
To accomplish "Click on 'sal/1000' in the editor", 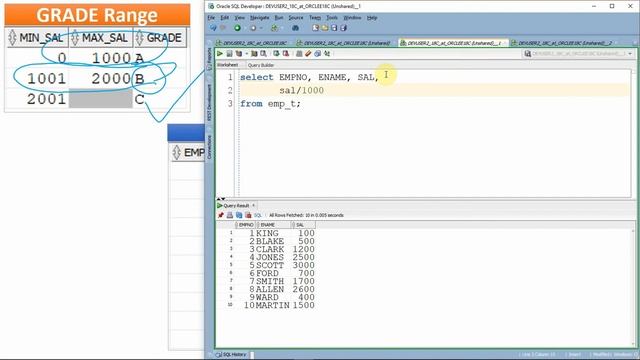I will click(301, 90).
